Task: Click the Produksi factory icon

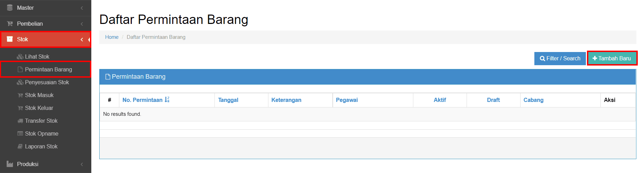Action: [x=10, y=164]
